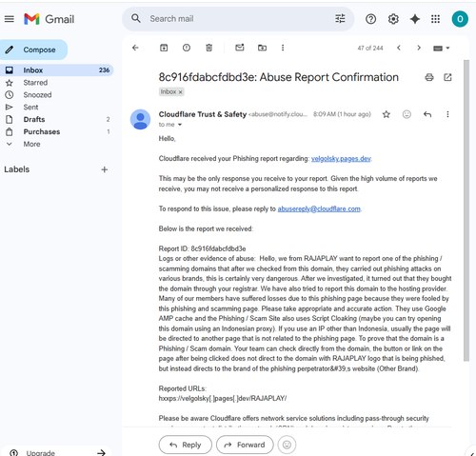Click the Labels heading
Image resolution: width=476 pixels, height=456 pixels.
point(17,169)
